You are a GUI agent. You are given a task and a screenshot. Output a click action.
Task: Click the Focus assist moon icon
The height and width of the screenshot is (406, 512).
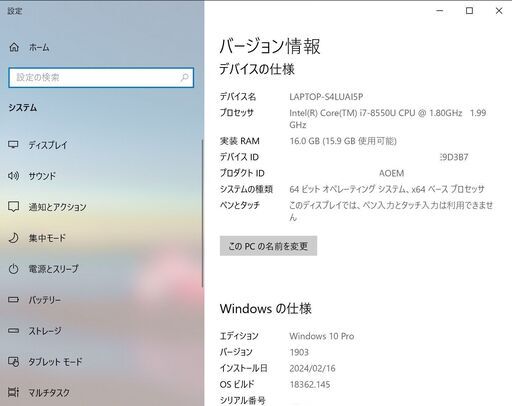[13, 238]
